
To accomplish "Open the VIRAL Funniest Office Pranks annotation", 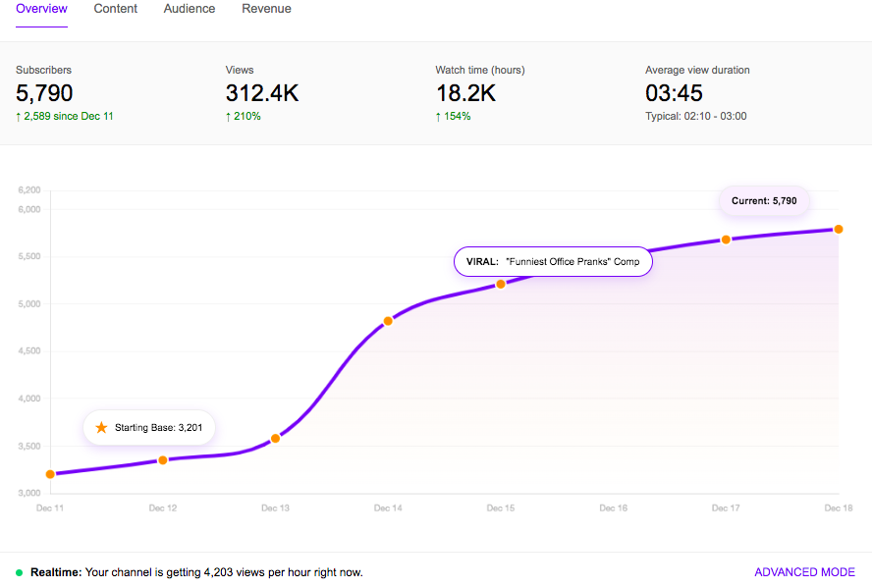I will click(x=552, y=262).
